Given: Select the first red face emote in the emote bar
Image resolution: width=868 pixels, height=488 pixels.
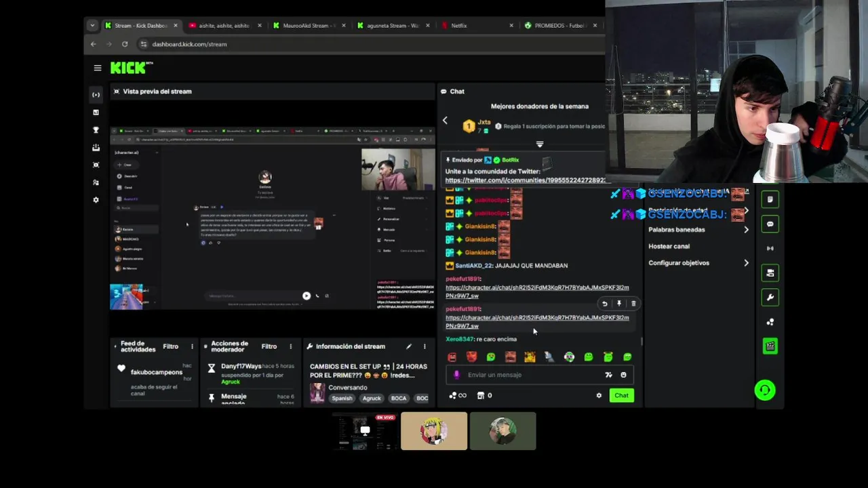Looking at the screenshot, I should point(452,357).
